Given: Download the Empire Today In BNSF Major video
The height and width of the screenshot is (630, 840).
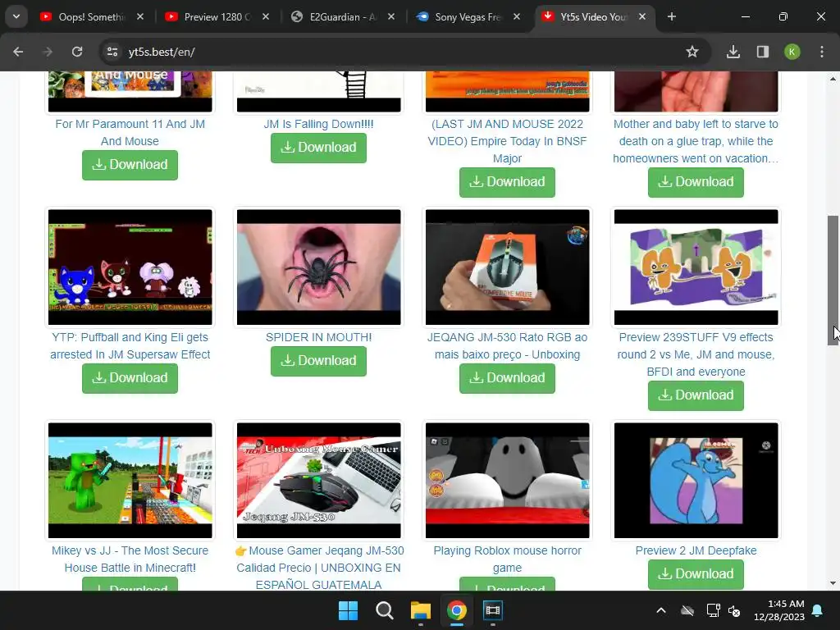Looking at the screenshot, I should (507, 181).
